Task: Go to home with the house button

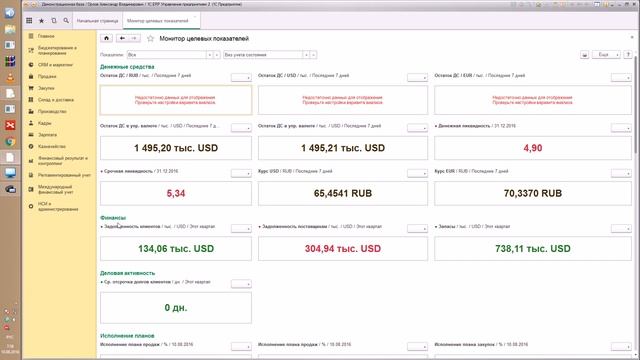Action: tap(107, 38)
